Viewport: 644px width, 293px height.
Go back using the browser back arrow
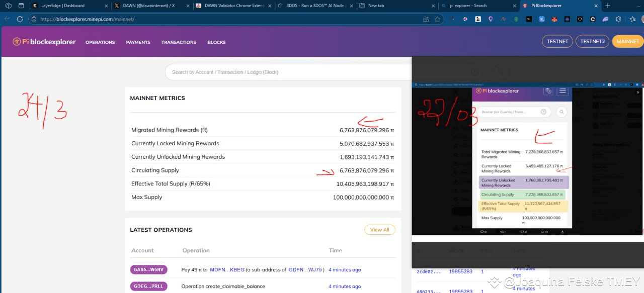coord(7,19)
